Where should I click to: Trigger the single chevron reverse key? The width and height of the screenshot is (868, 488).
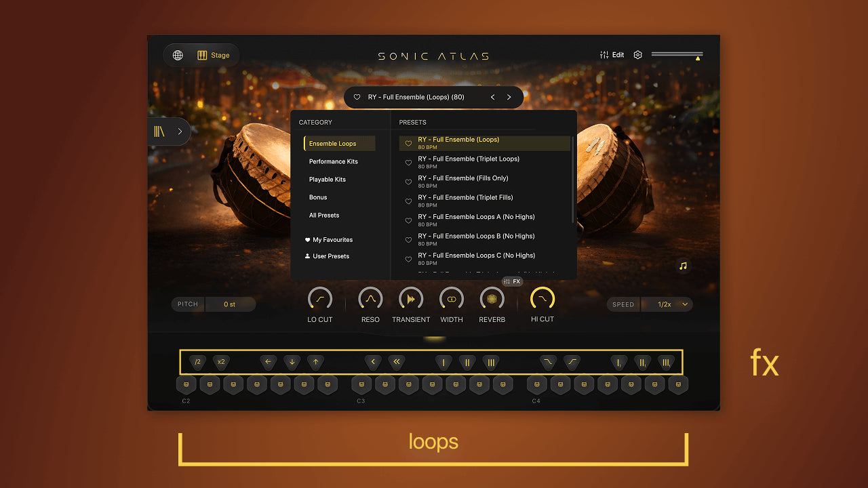click(x=373, y=362)
